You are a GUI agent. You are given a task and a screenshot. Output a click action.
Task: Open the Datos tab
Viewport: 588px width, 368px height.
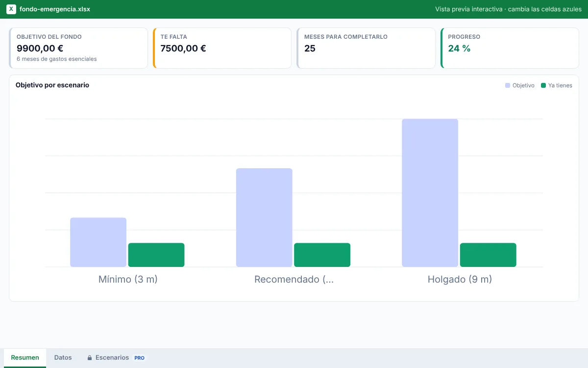[x=63, y=358]
